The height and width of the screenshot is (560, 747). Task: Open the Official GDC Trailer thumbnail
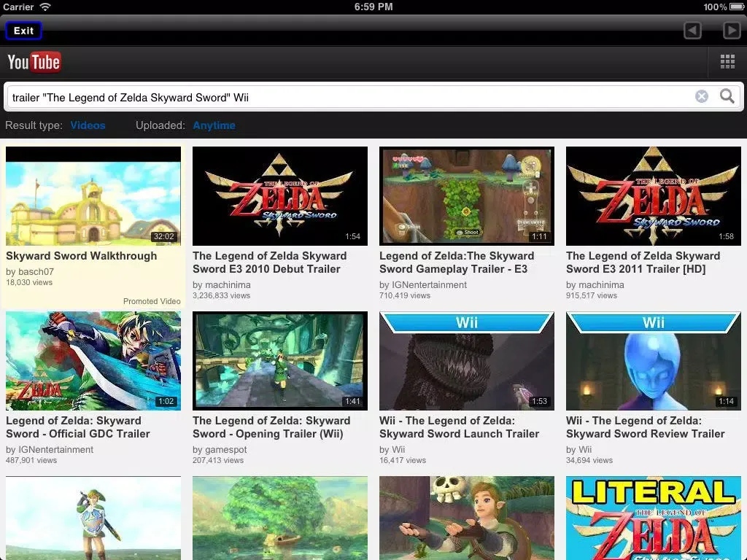[93, 361]
